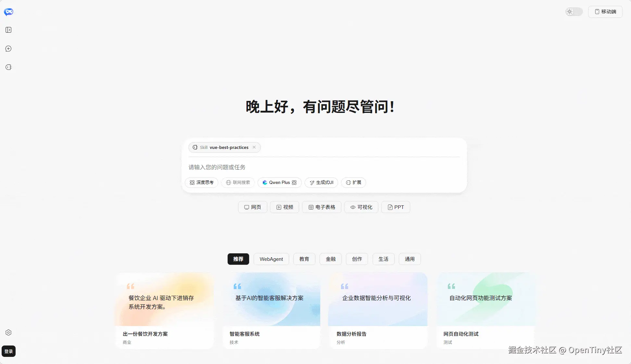Expand the sidebar panel icon

point(8,30)
